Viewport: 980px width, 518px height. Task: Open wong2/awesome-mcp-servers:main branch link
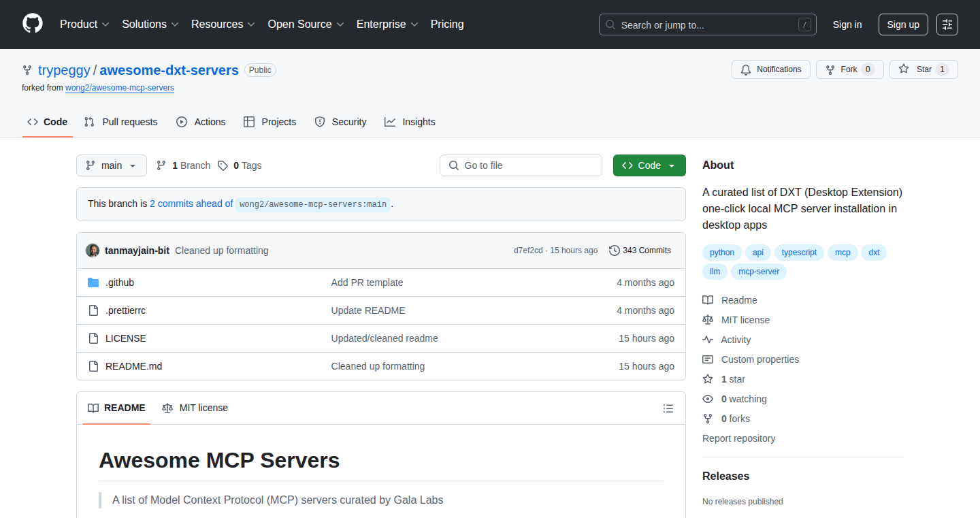[313, 204]
